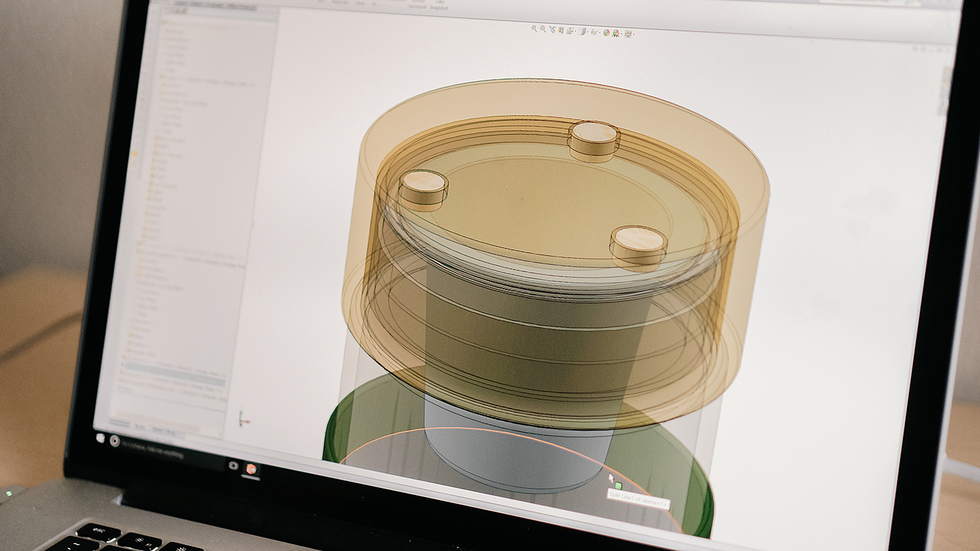
Task: Open the Windows Start button
Action: click(100, 438)
